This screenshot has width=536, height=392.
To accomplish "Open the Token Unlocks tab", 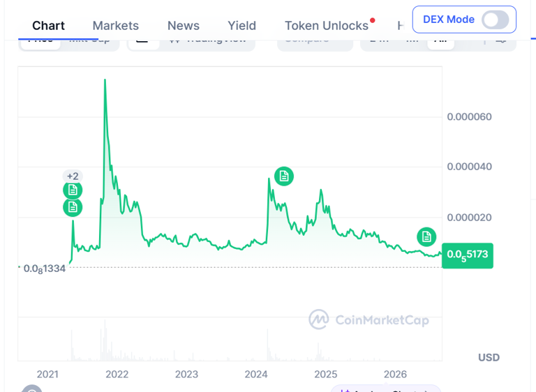I will [x=327, y=26].
